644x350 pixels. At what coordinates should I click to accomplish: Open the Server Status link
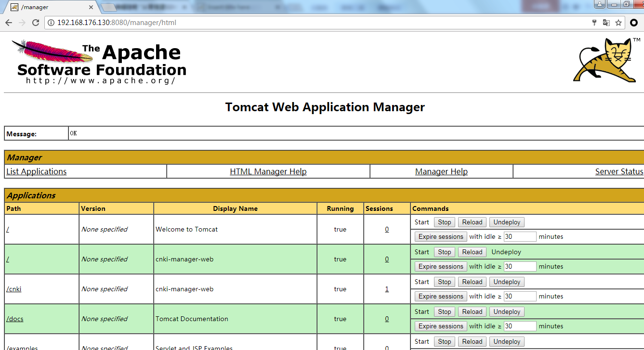(x=619, y=171)
